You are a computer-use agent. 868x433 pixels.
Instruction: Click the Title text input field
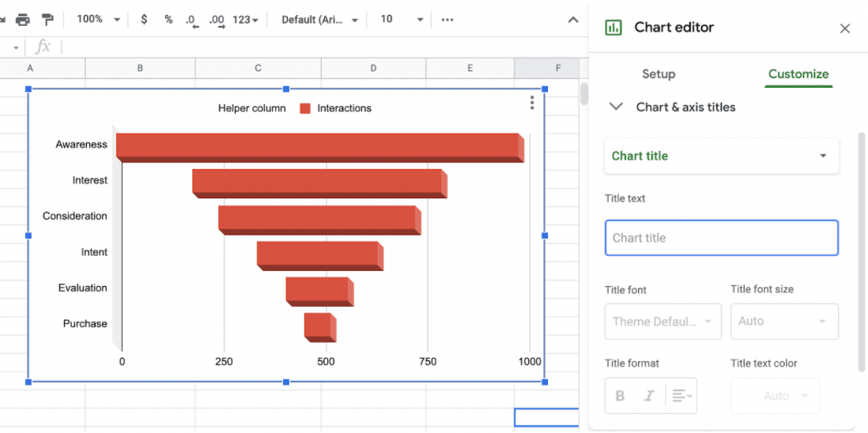(721, 238)
